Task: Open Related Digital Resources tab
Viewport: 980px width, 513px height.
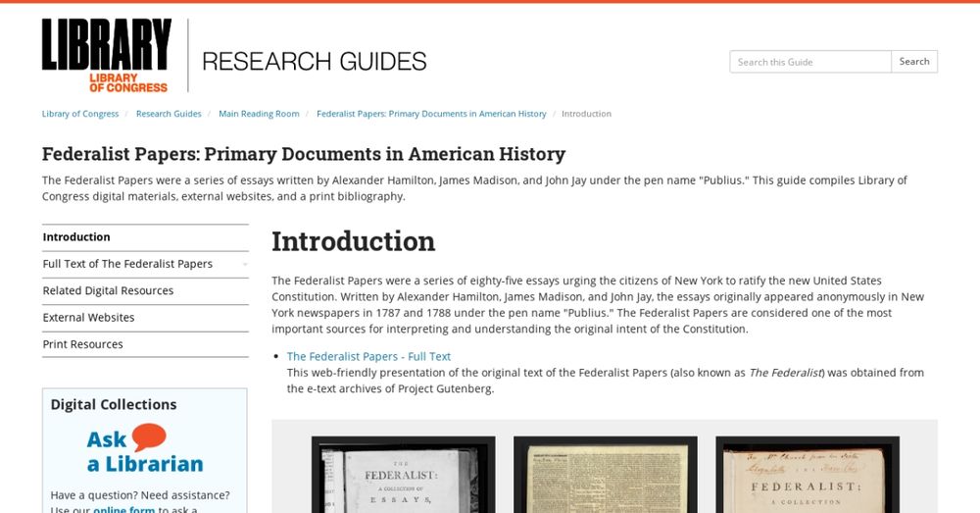Action: click(x=145, y=291)
